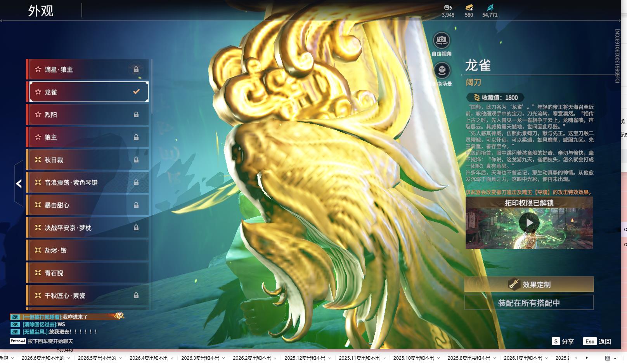The width and height of the screenshot is (627, 364).
Task: Click the skin list vertical scrollbar
Action: click(152, 86)
